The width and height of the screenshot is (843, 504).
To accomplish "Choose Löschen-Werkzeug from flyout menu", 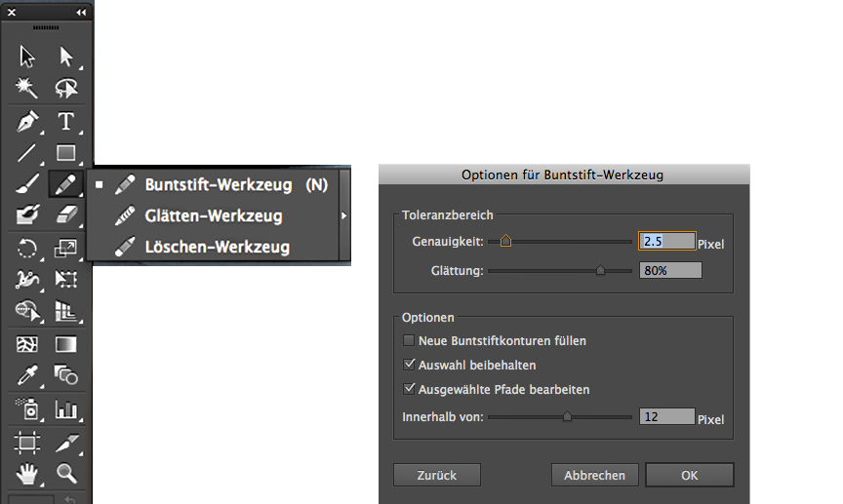I will [217, 247].
